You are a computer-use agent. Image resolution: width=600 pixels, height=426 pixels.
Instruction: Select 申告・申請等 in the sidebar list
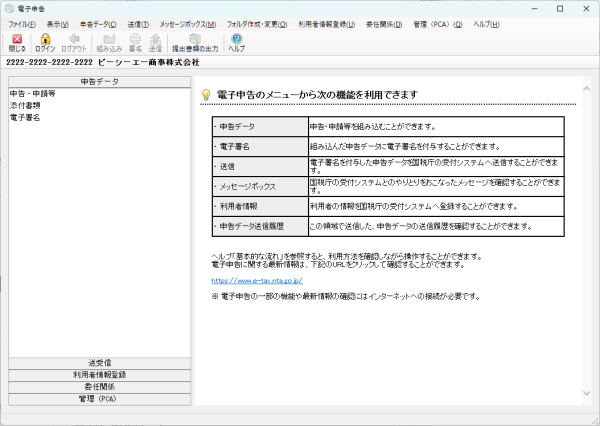(32, 94)
